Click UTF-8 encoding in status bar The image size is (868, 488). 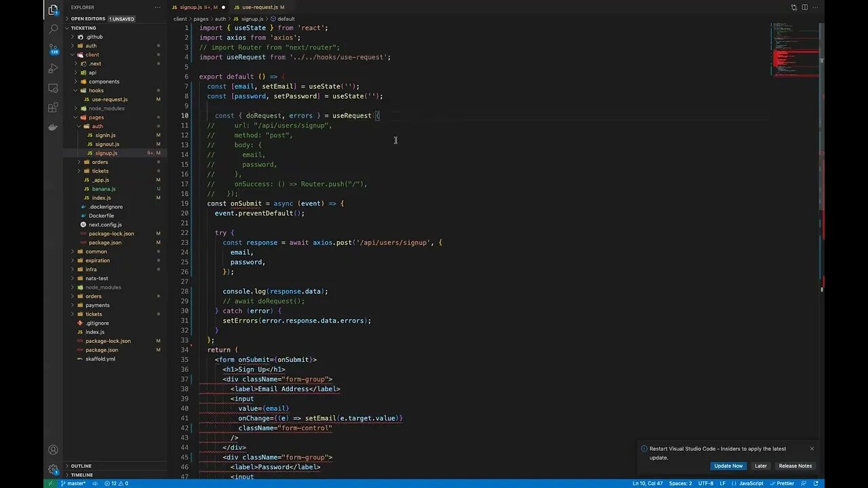[x=705, y=483]
